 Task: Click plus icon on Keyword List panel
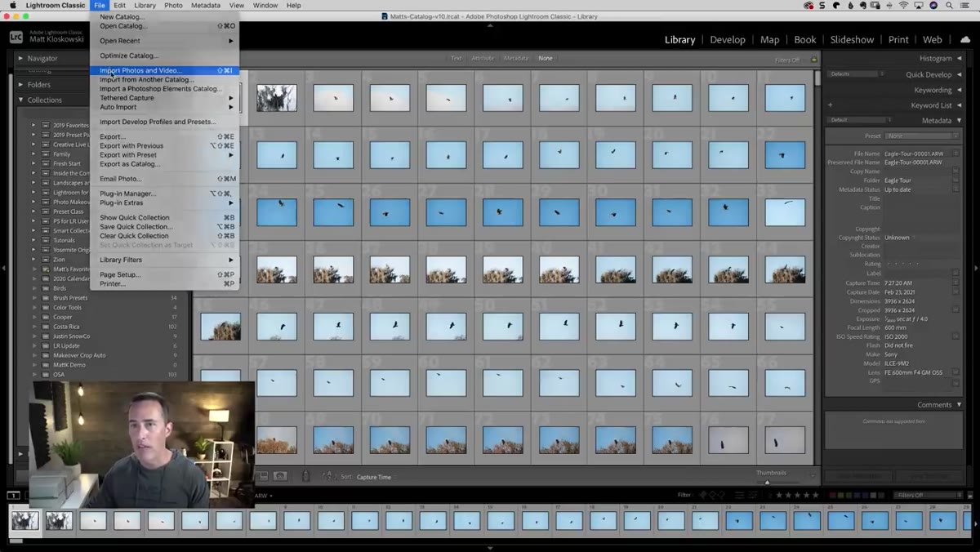(x=831, y=105)
